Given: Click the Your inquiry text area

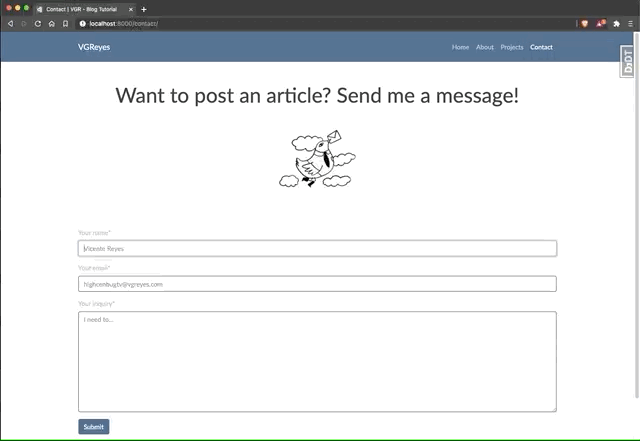Looking at the screenshot, I should pos(317,361).
